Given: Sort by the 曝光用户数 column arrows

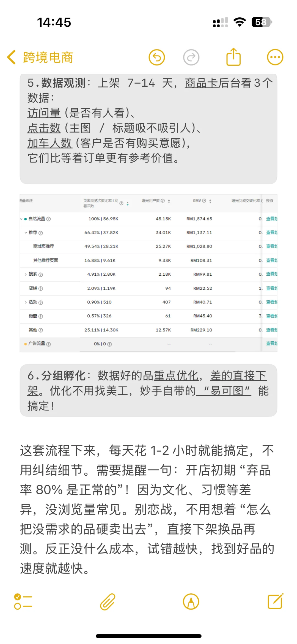Looking at the screenshot, I should point(169,201).
